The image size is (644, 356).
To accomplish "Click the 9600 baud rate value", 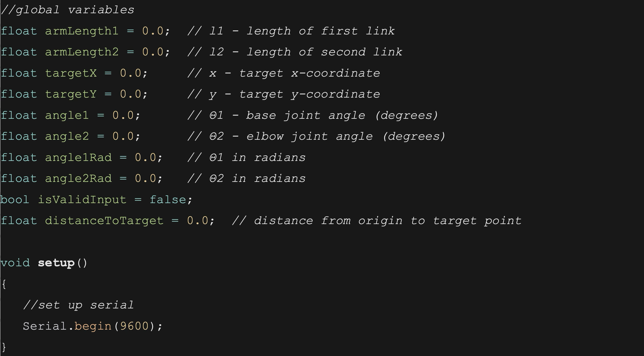I will (x=134, y=326).
